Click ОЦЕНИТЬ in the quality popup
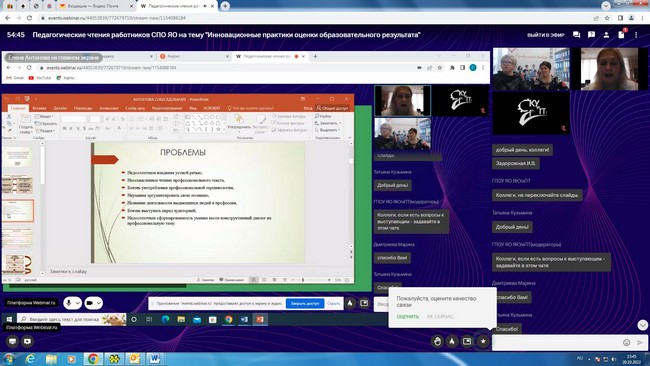 407,317
